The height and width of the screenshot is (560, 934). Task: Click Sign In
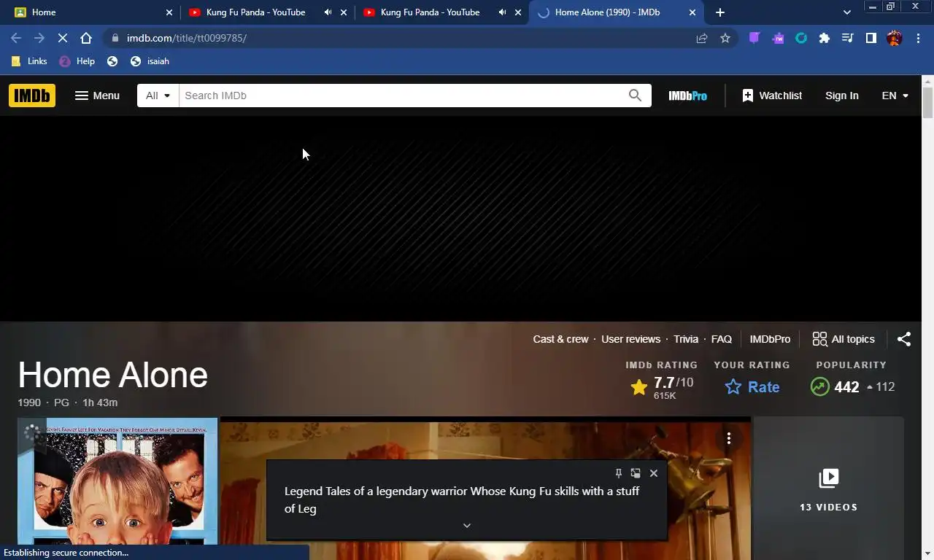point(841,96)
